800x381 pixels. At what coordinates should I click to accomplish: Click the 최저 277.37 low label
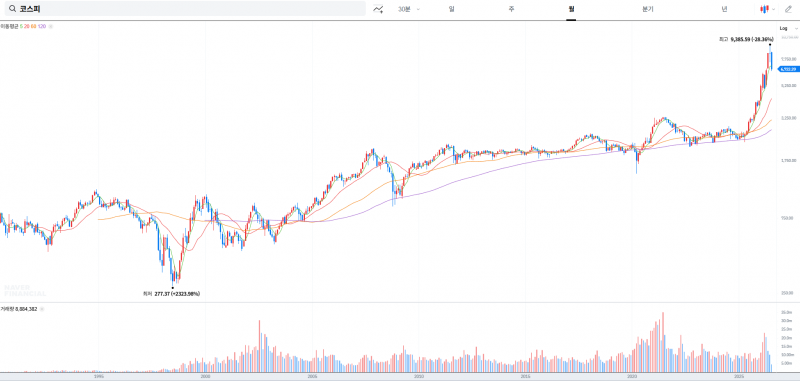click(172, 294)
